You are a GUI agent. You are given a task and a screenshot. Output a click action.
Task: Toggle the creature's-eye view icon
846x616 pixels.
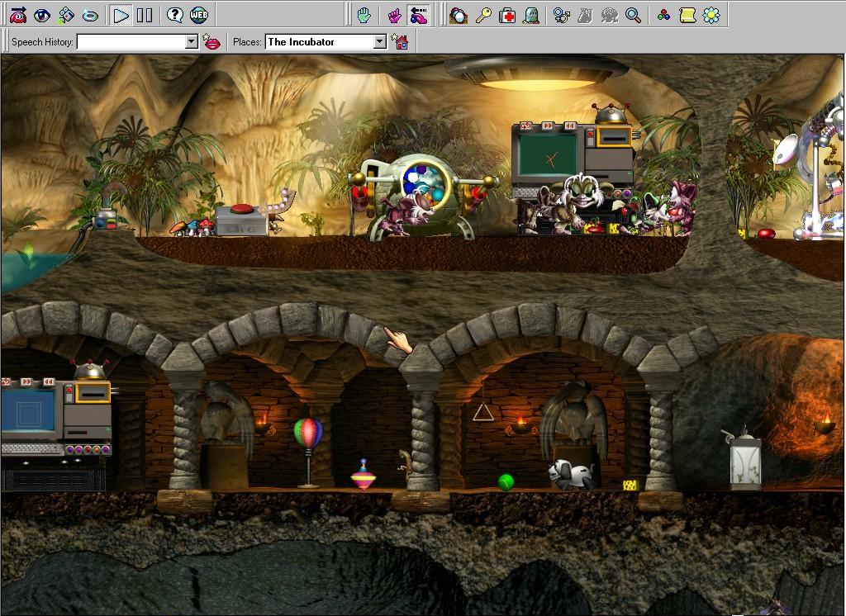pos(42,15)
